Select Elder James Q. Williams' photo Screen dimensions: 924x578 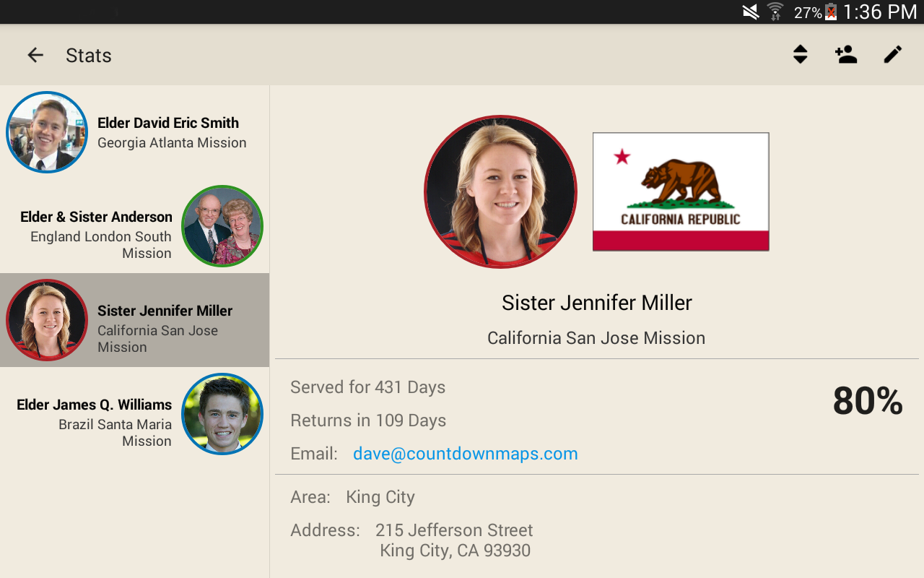[x=222, y=414]
